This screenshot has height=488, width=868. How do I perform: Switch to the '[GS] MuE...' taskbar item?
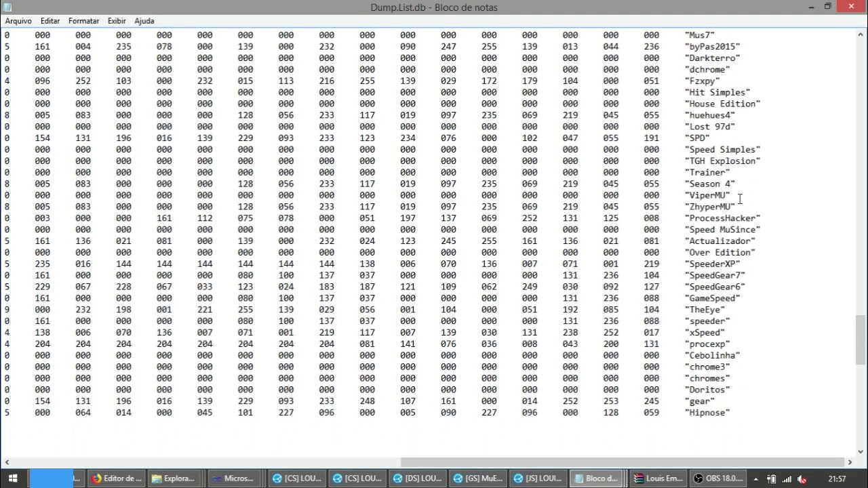tap(478, 478)
